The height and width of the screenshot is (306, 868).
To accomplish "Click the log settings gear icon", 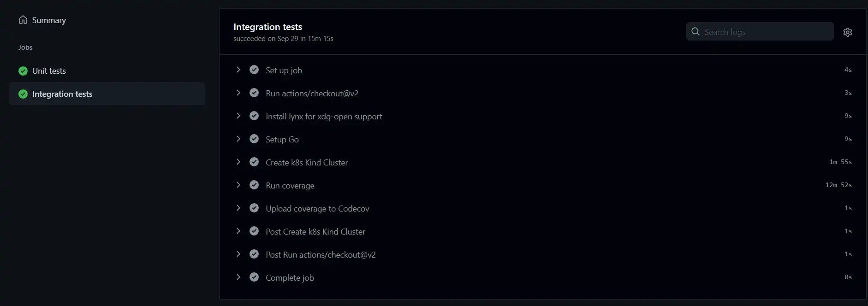I will 847,32.
